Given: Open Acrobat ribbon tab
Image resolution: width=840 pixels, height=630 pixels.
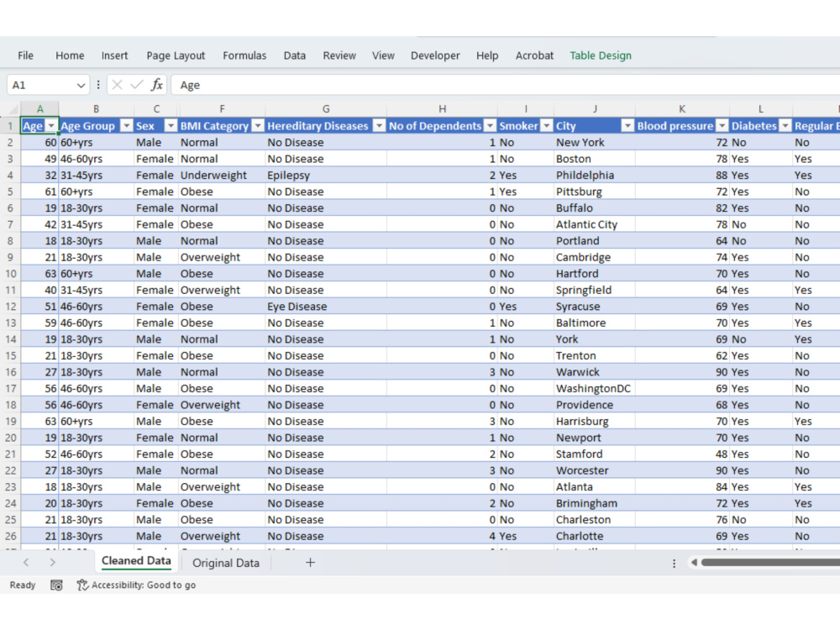Looking at the screenshot, I should pyautogui.click(x=534, y=55).
